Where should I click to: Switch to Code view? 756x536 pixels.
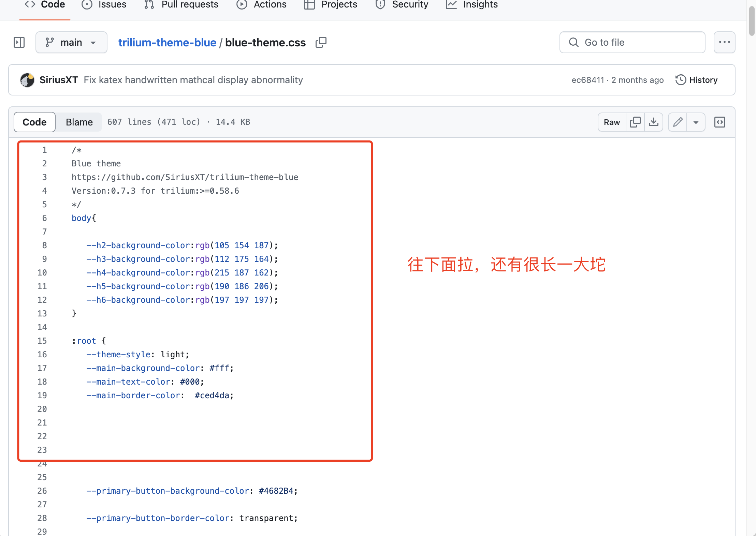pyautogui.click(x=34, y=122)
